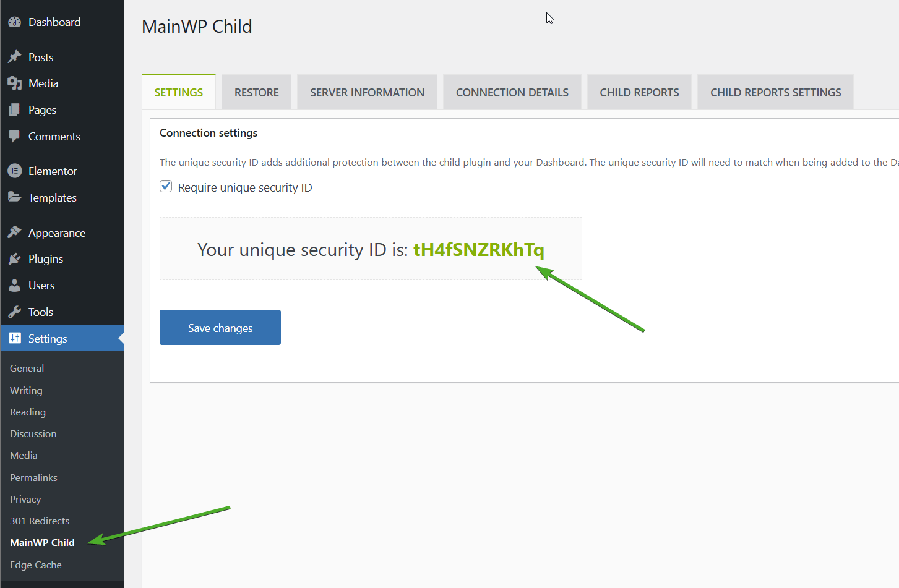
Task: Open the Plugins menu
Action: 46,258
